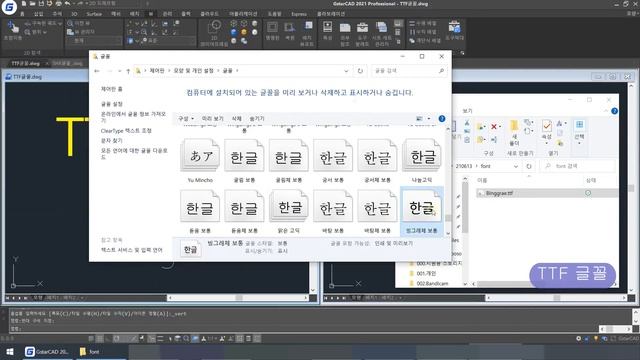
Task: Click the cut scissors icon in File Explorer ribbon
Action: point(467,122)
